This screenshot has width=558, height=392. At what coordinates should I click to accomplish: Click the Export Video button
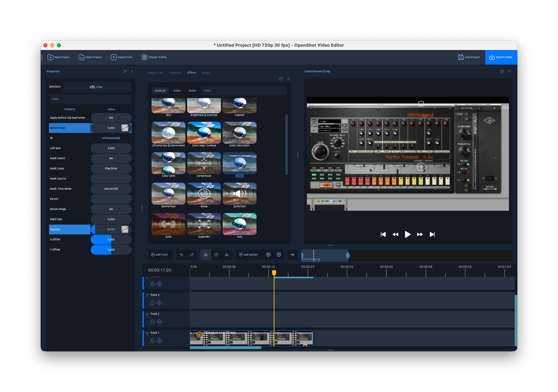click(x=501, y=57)
